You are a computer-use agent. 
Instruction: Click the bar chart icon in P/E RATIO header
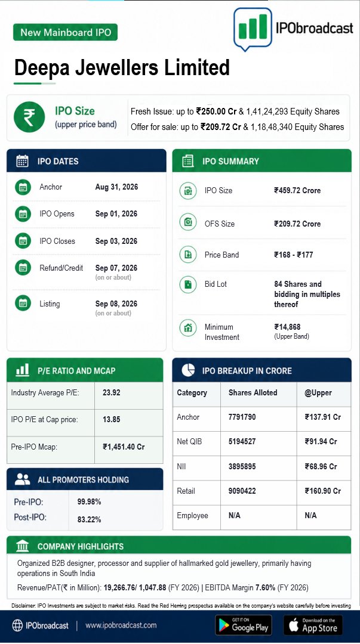pyautogui.click(x=22, y=370)
